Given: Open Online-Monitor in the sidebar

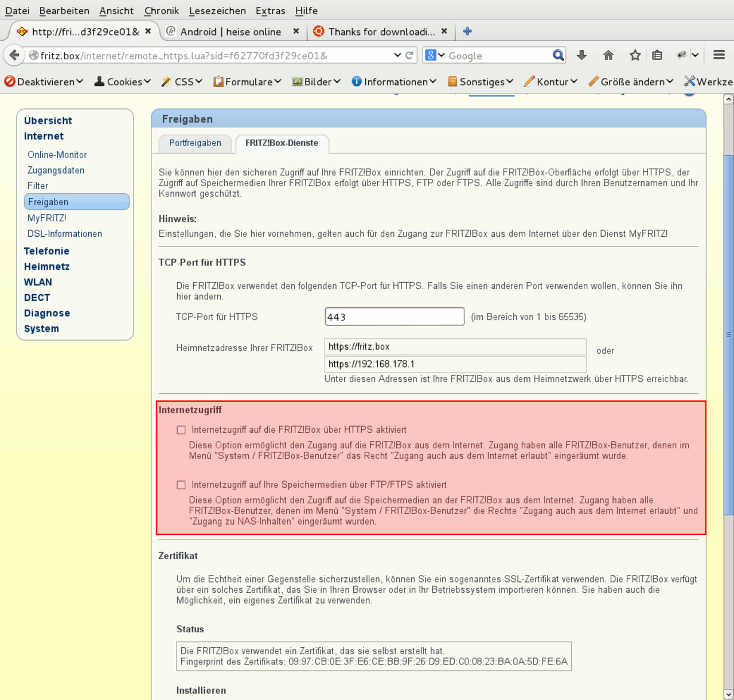Looking at the screenshot, I should (x=57, y=155).
